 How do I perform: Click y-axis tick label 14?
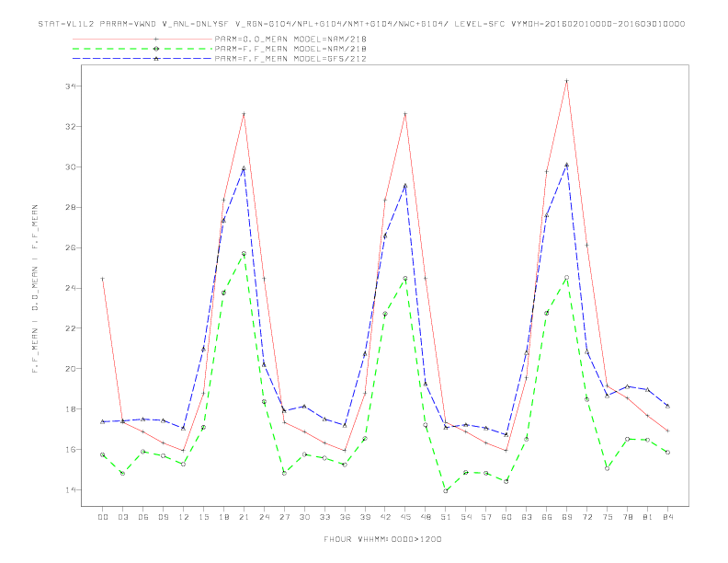70,490
